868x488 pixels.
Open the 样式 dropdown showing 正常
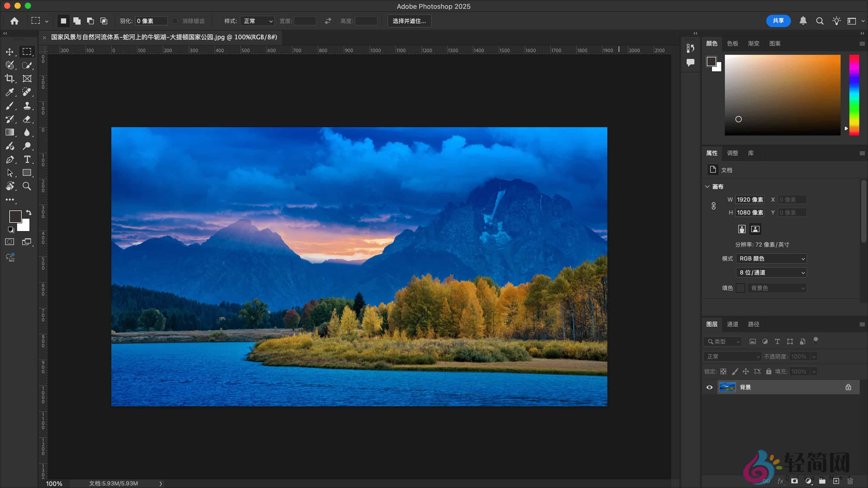click(x=257, y=21)
